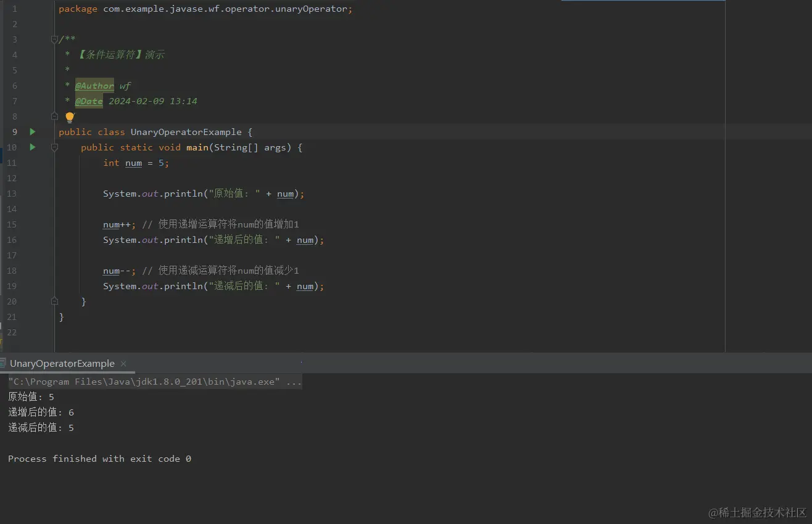Click the java.exe command path in the console
The height and width of the screenshot is (524, 812).
pyautogui.click(x=144, y=382)
